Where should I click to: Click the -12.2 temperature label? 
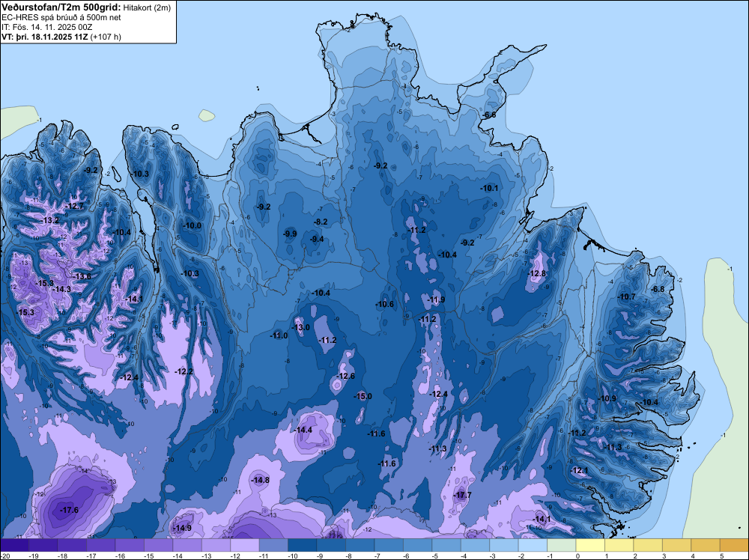(184, 371)
